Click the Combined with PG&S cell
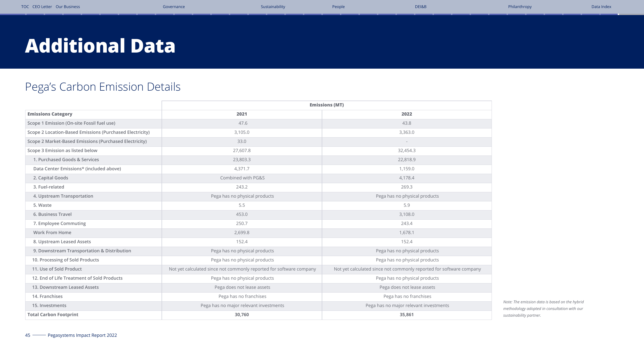Viewport: 644px width, 362px height. coord(242,178)
